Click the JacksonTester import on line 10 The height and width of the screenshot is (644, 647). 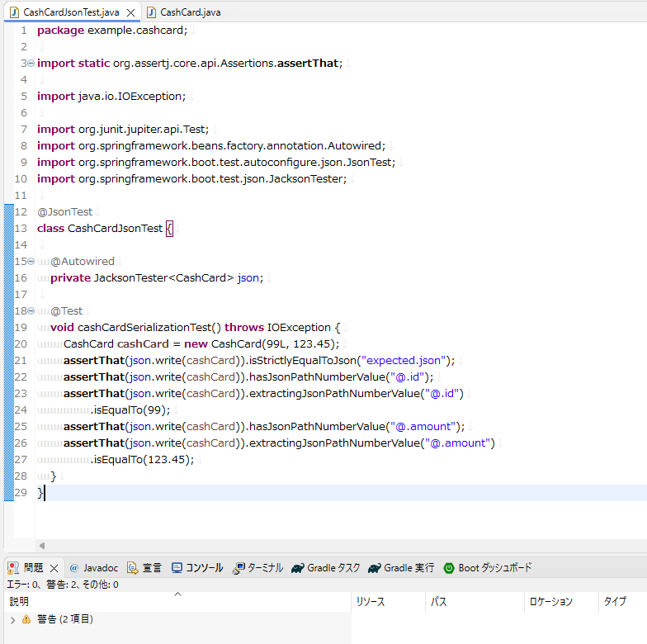tap(191, 179)
